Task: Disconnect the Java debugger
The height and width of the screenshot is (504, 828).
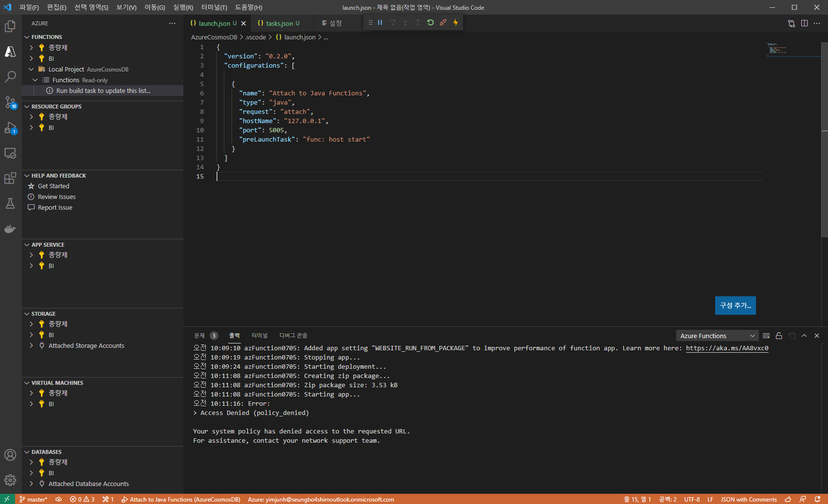Action: 443,22
